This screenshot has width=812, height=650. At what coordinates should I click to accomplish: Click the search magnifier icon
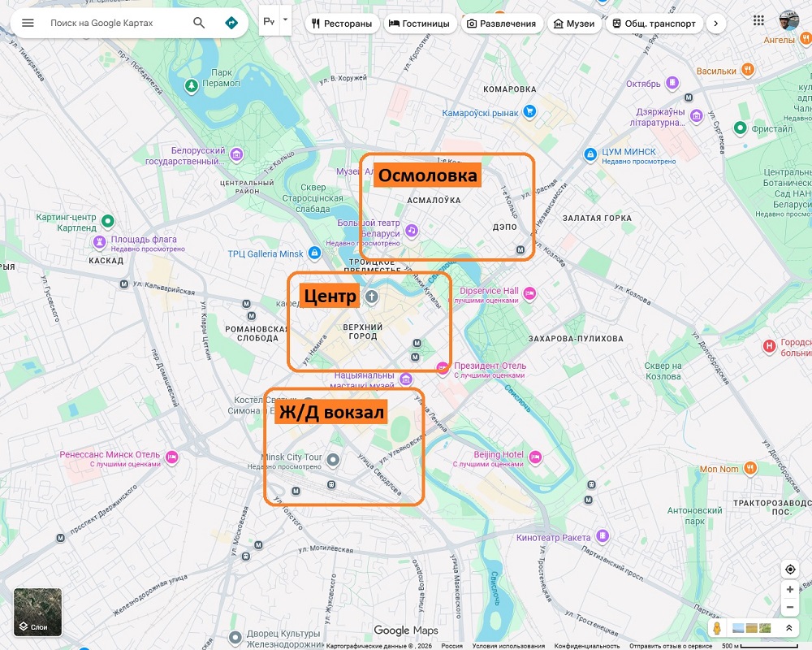coord(199,23)
